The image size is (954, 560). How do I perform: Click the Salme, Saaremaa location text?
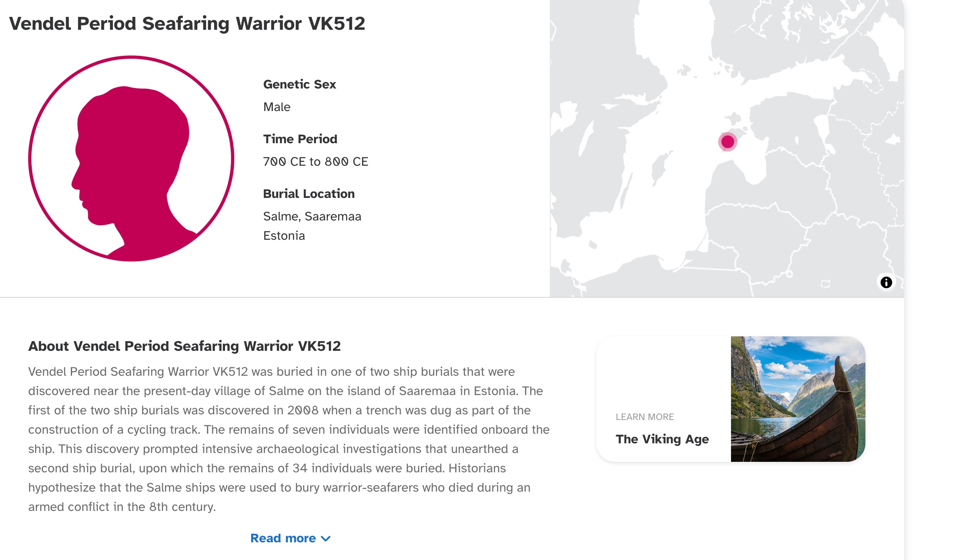pos(312,216)
